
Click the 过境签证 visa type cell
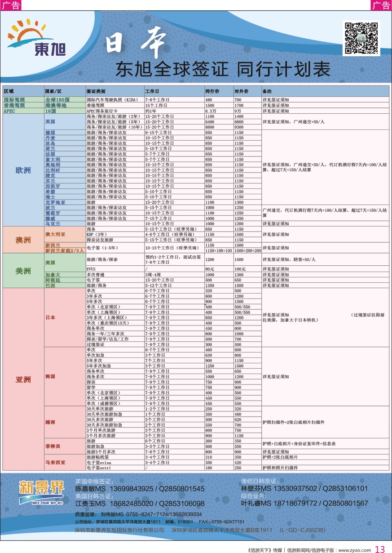(x=115, y=344)
